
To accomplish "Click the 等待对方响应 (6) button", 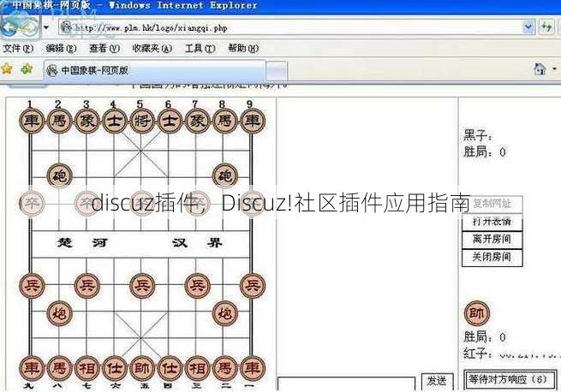I will tap(510, 380).
